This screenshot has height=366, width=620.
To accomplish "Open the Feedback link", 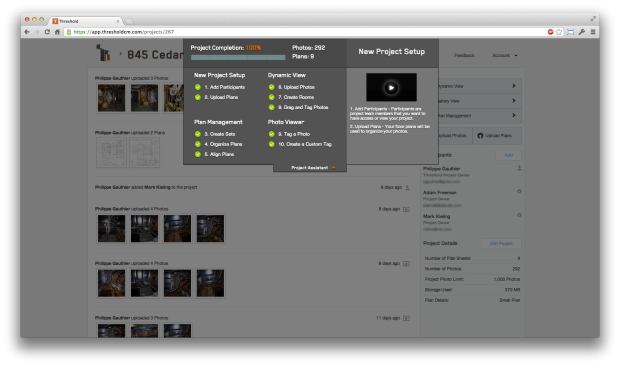I will [464, 55].
